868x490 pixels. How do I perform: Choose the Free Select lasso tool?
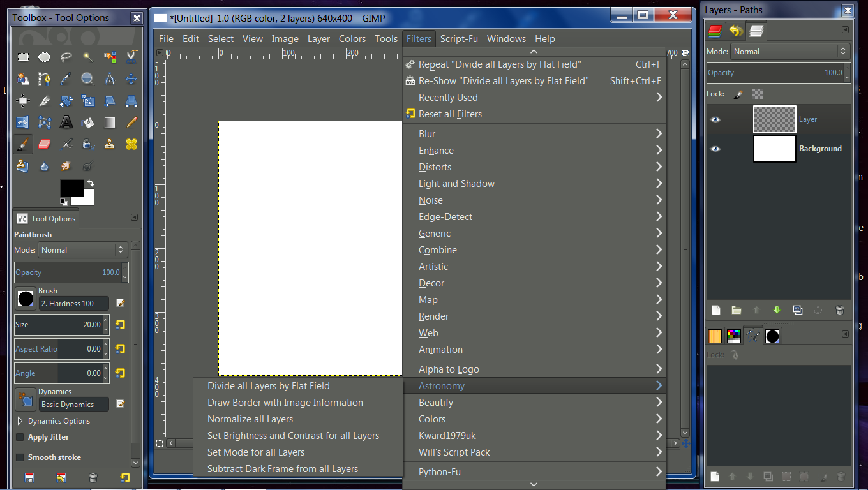66,57
